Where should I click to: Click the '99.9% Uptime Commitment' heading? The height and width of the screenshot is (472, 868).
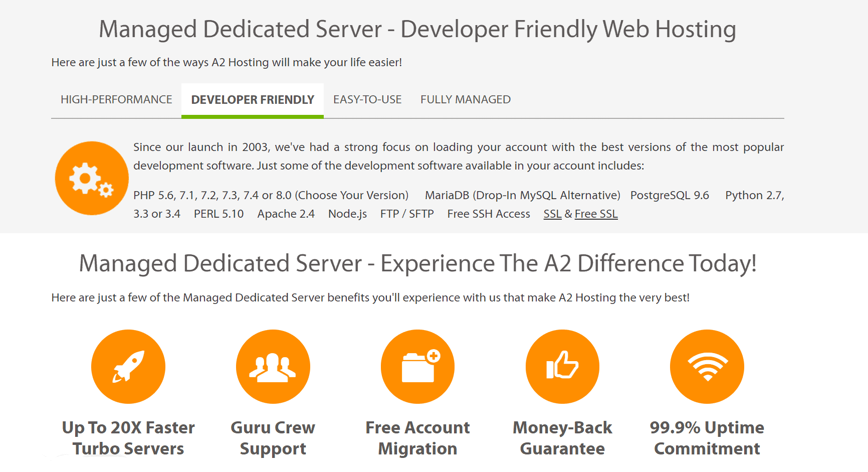707,438
